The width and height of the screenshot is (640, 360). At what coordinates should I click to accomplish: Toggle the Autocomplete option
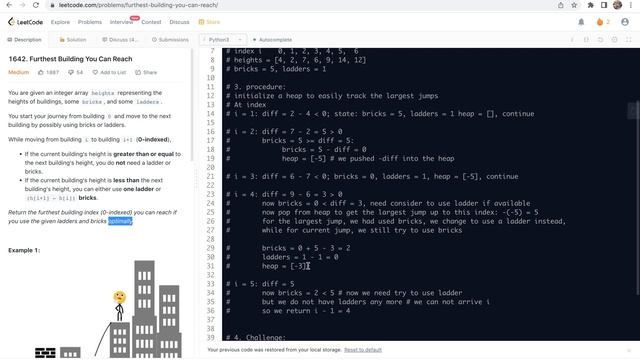pos(272,40)
